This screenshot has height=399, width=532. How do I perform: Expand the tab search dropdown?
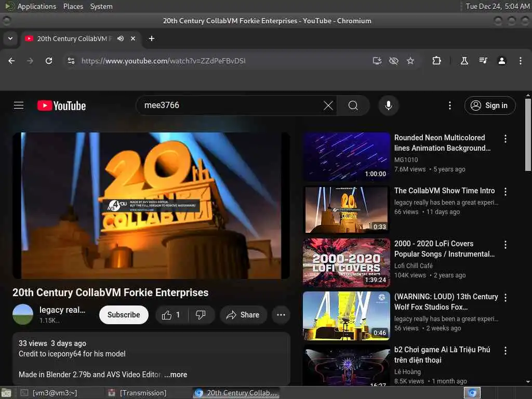click(10, 38)
